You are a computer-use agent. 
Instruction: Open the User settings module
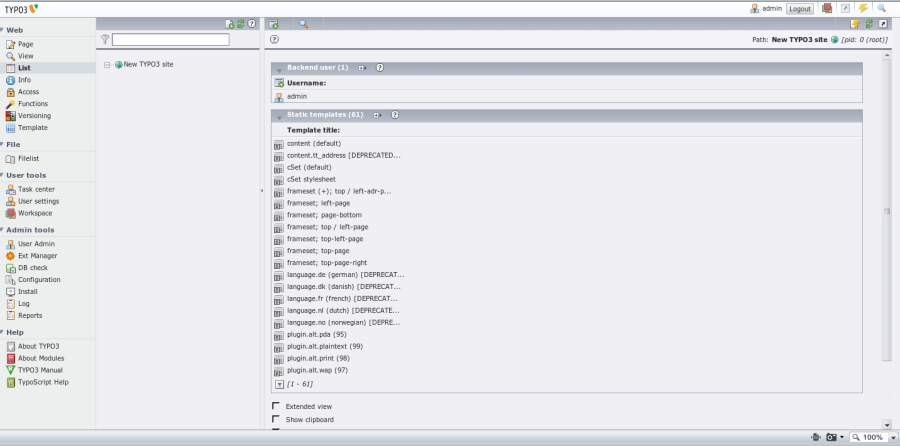[x=38, y=201]
